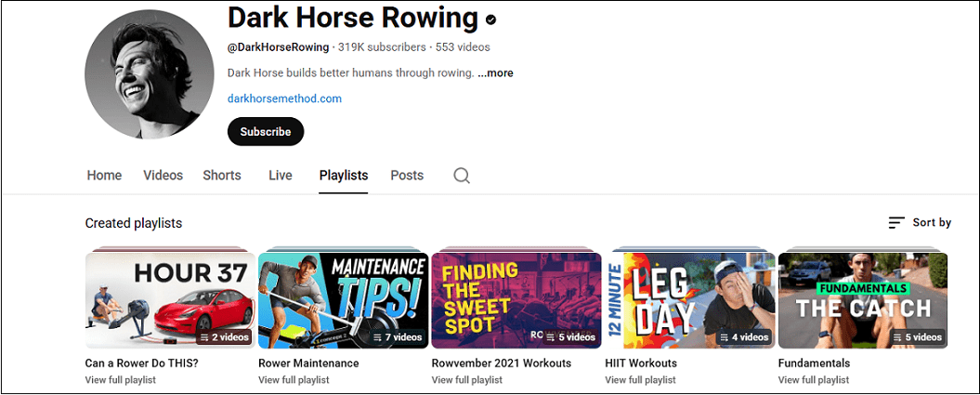The height and width of the screenshot is (395, 980).
Task: Click the Created playlists heading
Action: click(134, 223)
